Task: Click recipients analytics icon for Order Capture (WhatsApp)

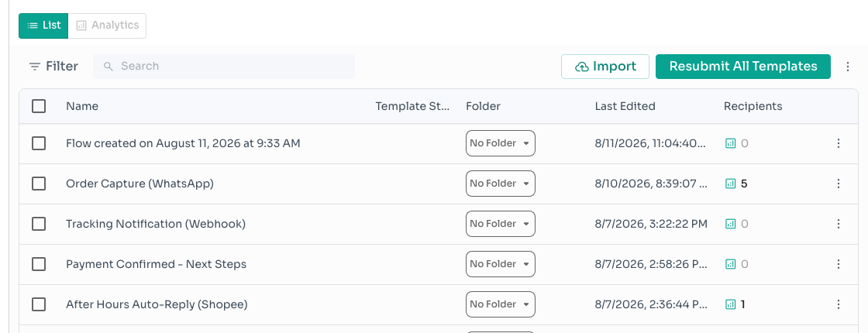Action: (x=730, y=184)
